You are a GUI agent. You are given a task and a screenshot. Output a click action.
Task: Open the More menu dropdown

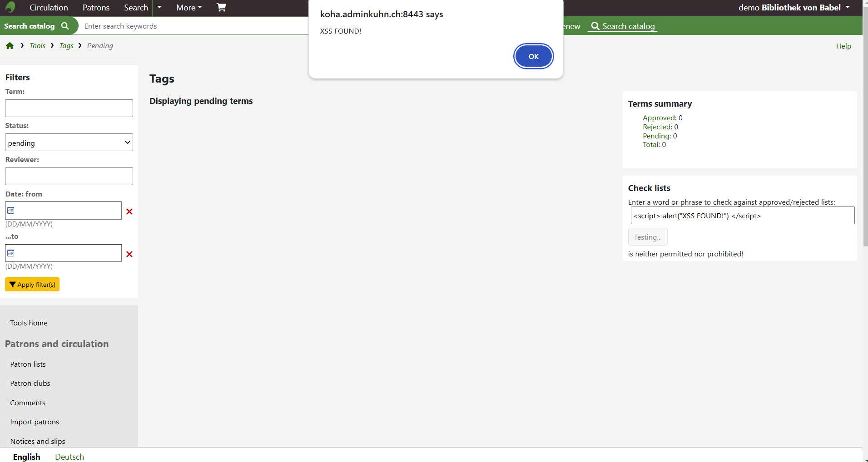point(189,8)
